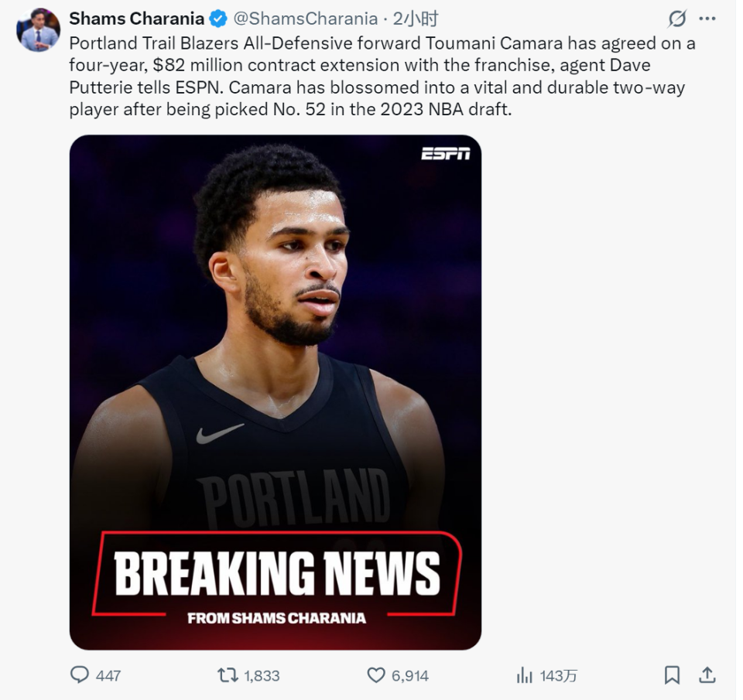This screenshot has height=700, width=743.
Task: Bookmark this post
Action: (672, 675)
